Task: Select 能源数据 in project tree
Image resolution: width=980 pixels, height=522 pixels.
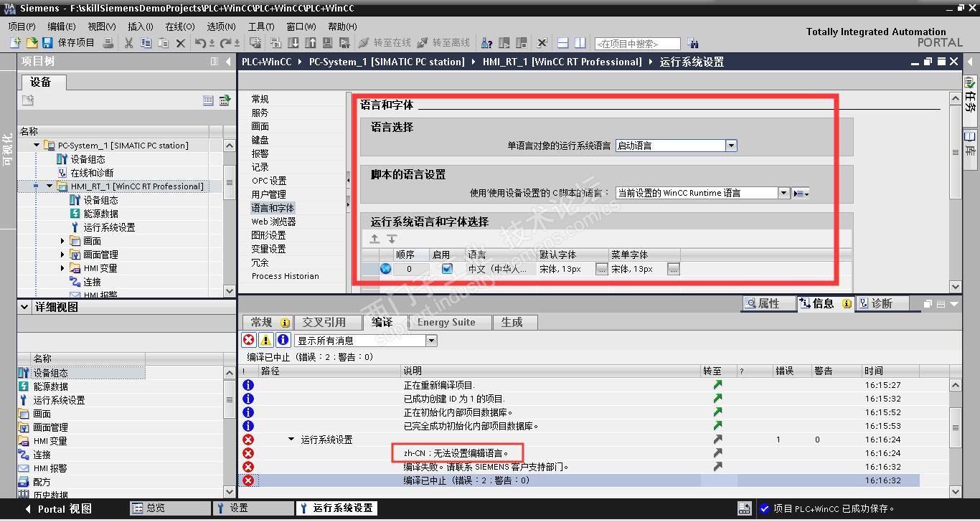Action: [x=100, y=214]
